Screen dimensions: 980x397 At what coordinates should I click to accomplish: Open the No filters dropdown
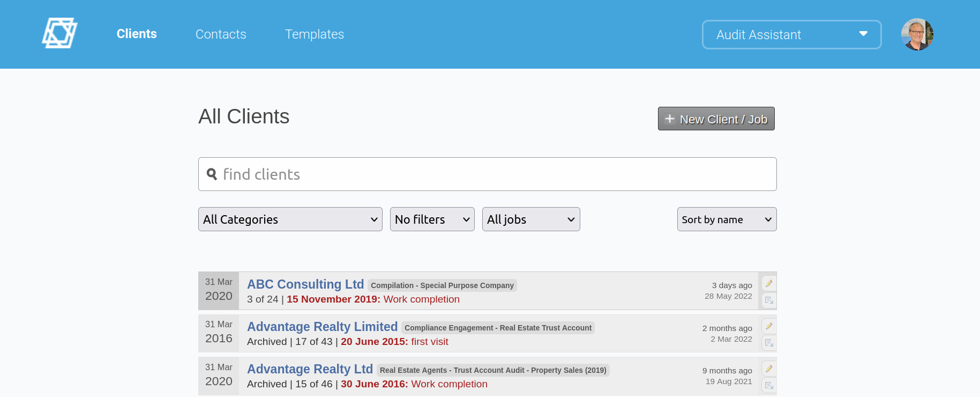point(432,219)
